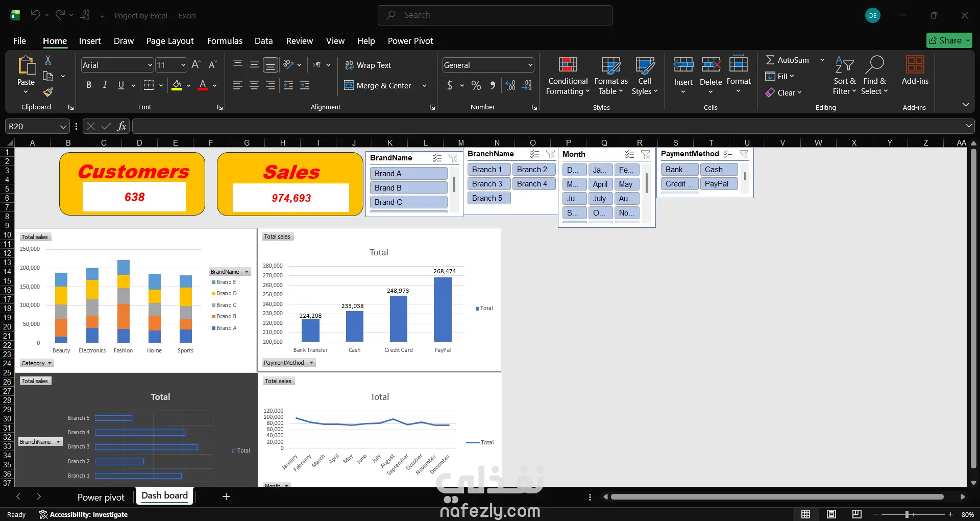This screenshot has height=521, width=980.
Task: Switch to the Formulas ribbon tab
Action: tap(225, 41)
